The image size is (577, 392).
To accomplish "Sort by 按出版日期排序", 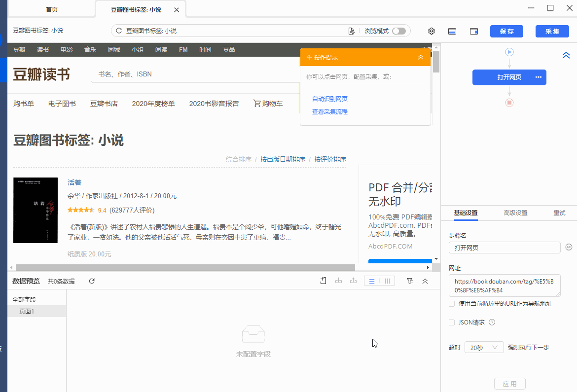I will (x=283, y=159).
